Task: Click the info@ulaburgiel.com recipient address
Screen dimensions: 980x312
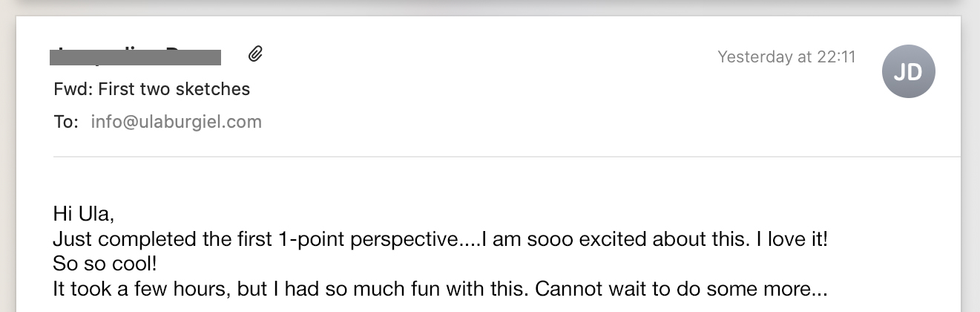Action: click(176, 122)
